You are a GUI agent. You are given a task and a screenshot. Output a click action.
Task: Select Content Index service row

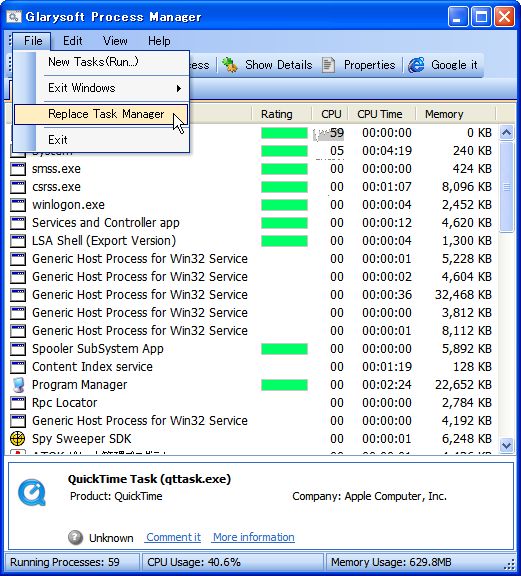252,367
